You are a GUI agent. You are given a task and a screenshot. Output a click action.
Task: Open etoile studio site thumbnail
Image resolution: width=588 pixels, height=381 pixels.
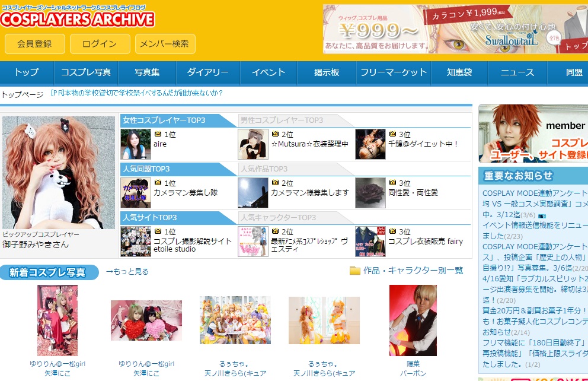click(136, 242)
